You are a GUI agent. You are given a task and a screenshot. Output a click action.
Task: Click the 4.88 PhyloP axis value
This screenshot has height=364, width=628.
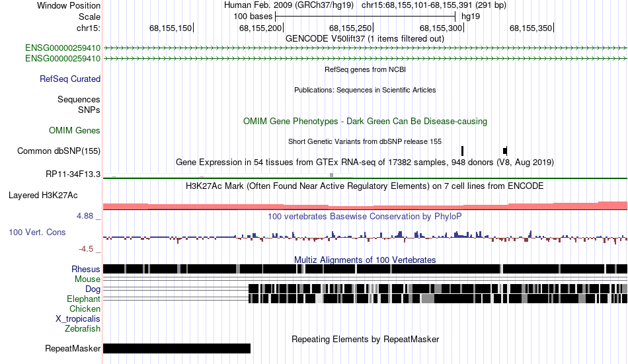pyautogui.click(x=85, y=216)
